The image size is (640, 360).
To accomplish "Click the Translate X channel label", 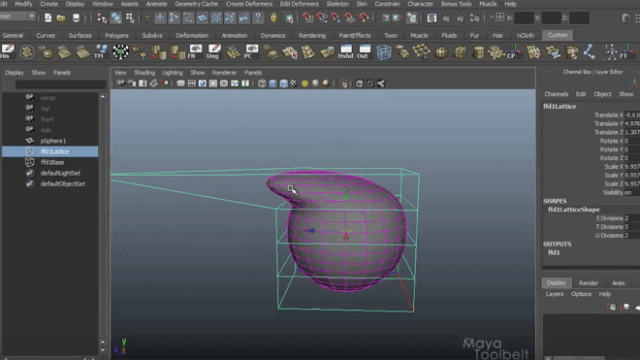I will [x=609, y=115].
